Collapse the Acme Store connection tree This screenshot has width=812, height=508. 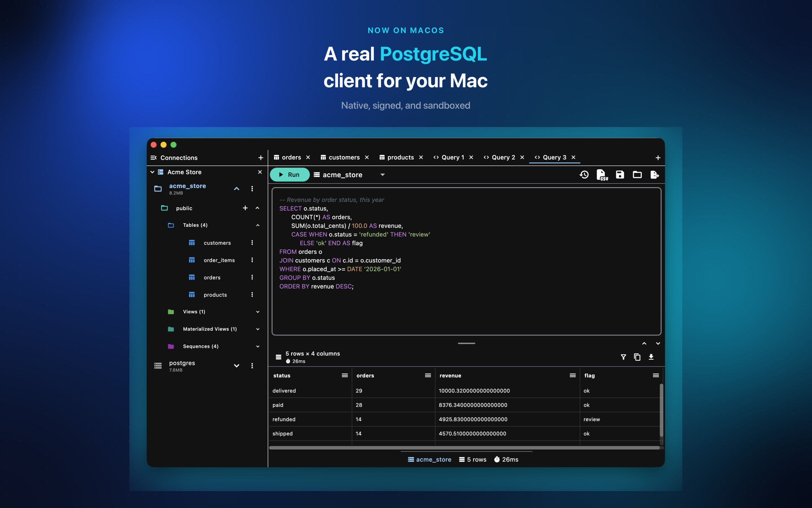click(152, 172)
